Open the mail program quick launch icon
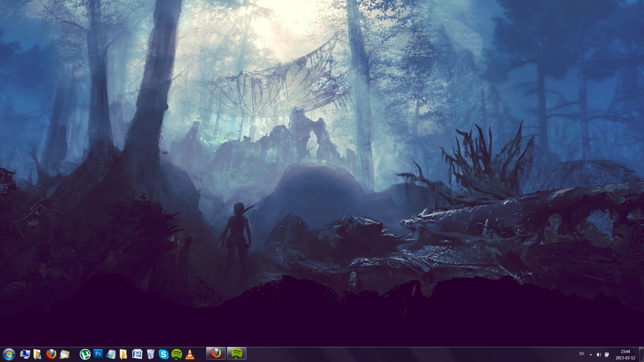The image size is (644, 362). 64,354
